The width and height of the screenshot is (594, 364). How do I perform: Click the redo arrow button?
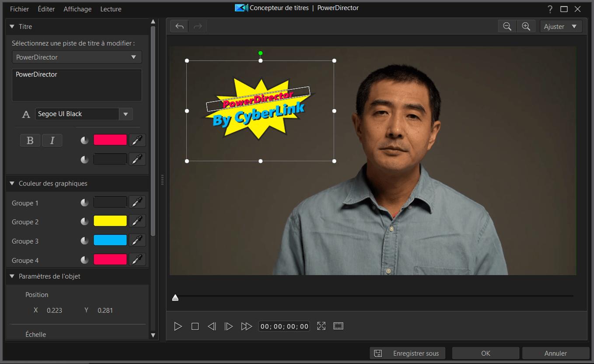click(198, 26)
